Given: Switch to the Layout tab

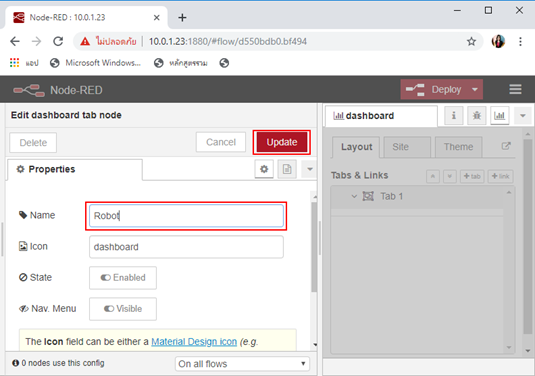Looking at the screenshot, I should pos(356,147).
